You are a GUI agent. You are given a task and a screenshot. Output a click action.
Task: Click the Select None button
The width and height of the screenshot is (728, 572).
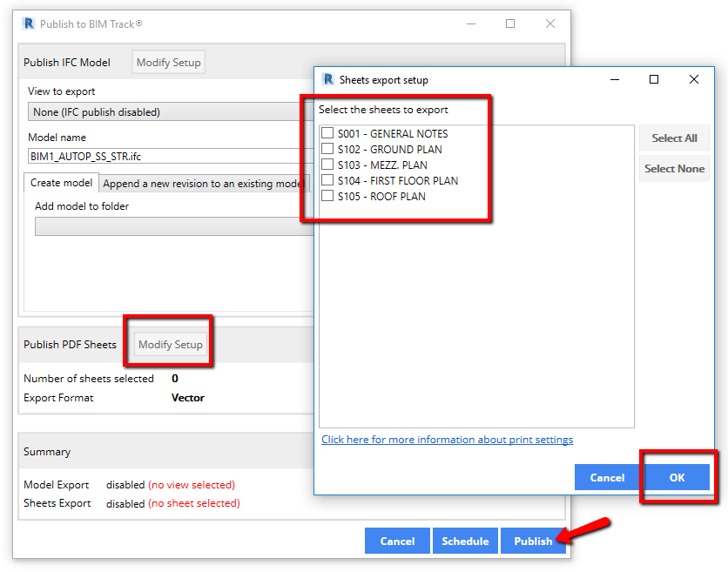pyautogui.click(x=674, y=169)
